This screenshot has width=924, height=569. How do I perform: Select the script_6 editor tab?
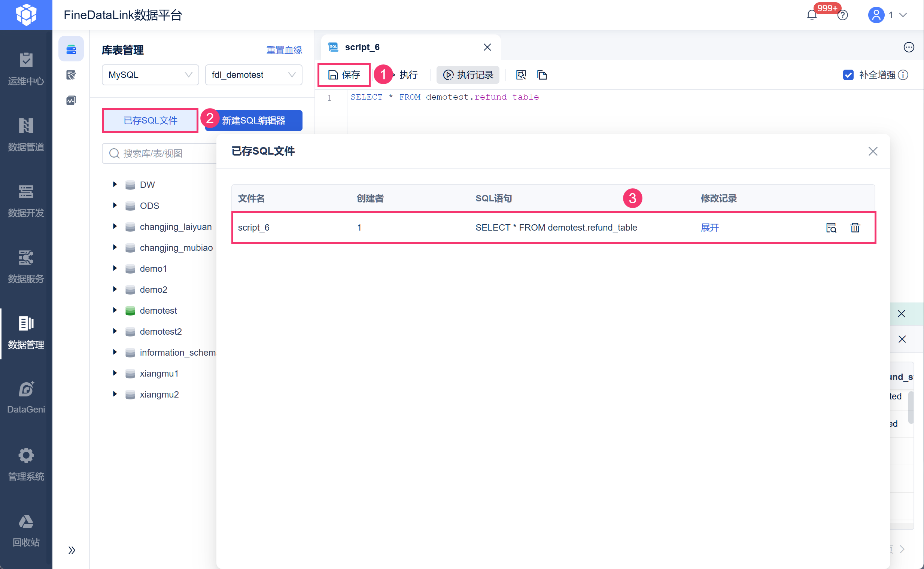(x=362, y=47)
